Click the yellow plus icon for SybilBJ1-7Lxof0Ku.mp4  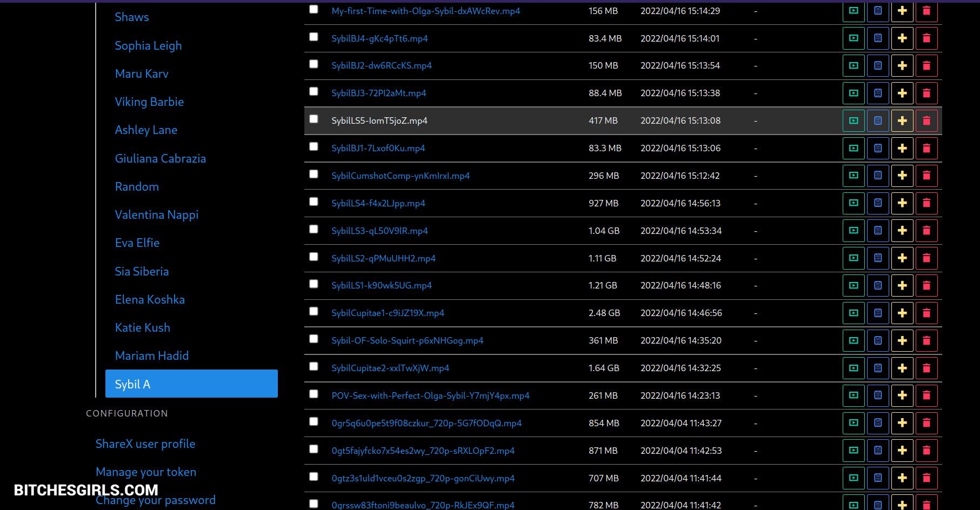click(902, 148)
